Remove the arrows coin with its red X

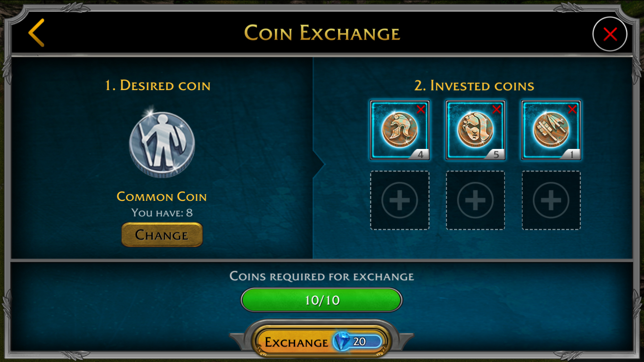click(x=572, y=109)
